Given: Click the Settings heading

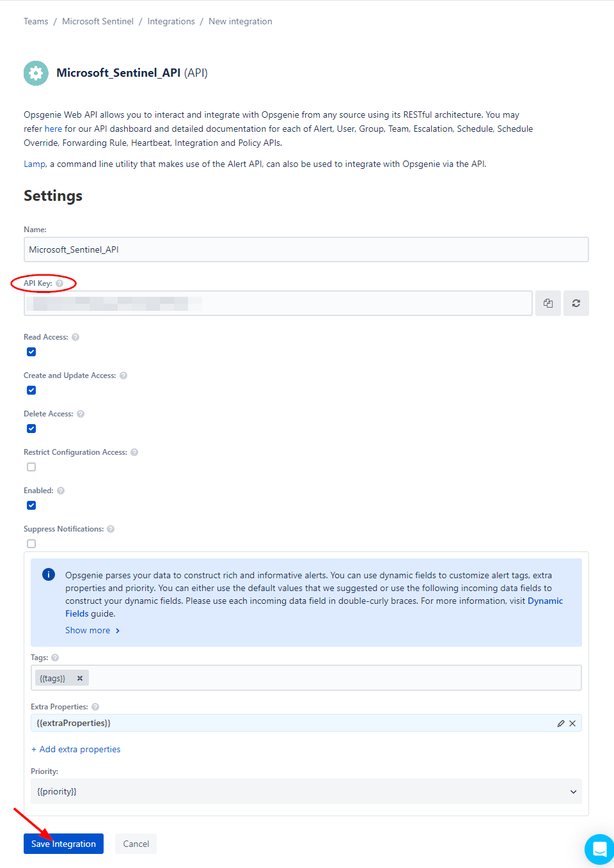Looking at the screenshot, I should coord(53,196).
